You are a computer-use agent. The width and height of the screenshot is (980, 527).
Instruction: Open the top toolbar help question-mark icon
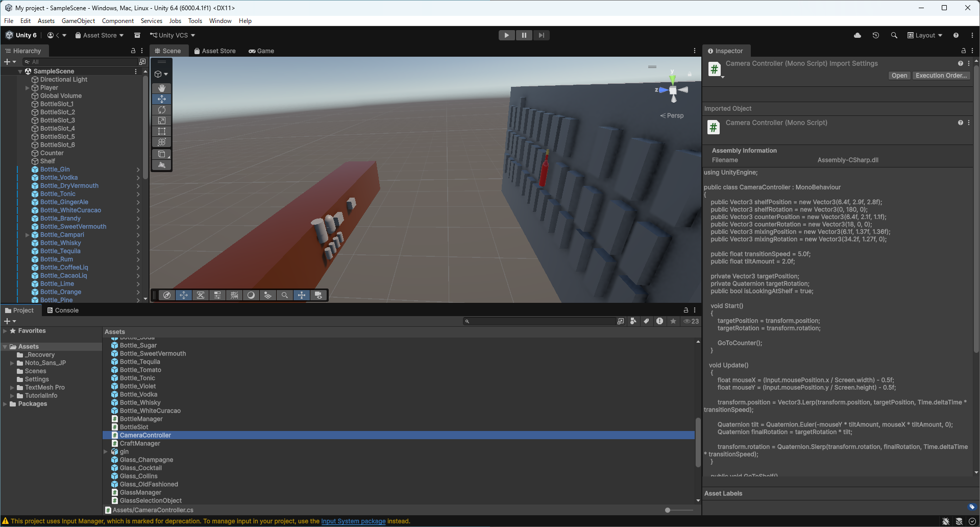coord(956,35)
